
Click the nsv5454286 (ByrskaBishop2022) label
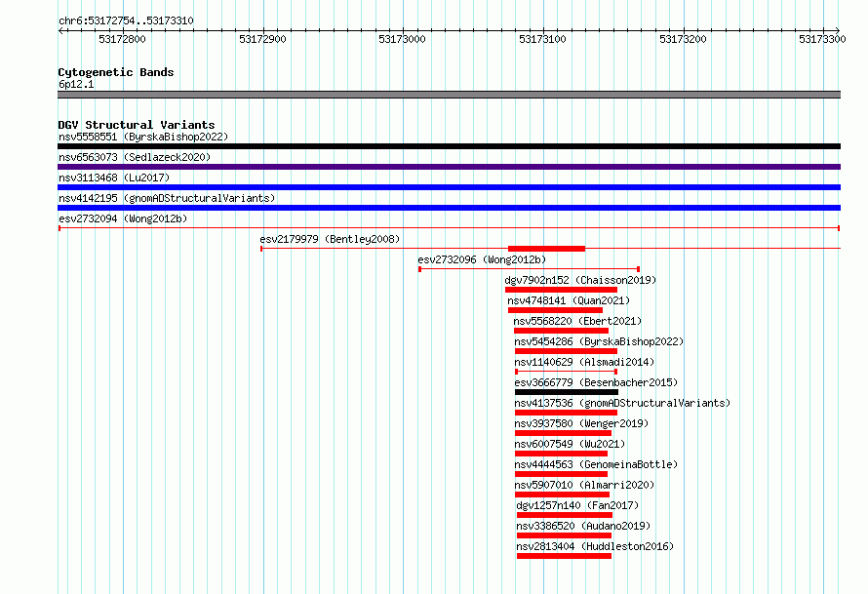[x=599, y=341]
